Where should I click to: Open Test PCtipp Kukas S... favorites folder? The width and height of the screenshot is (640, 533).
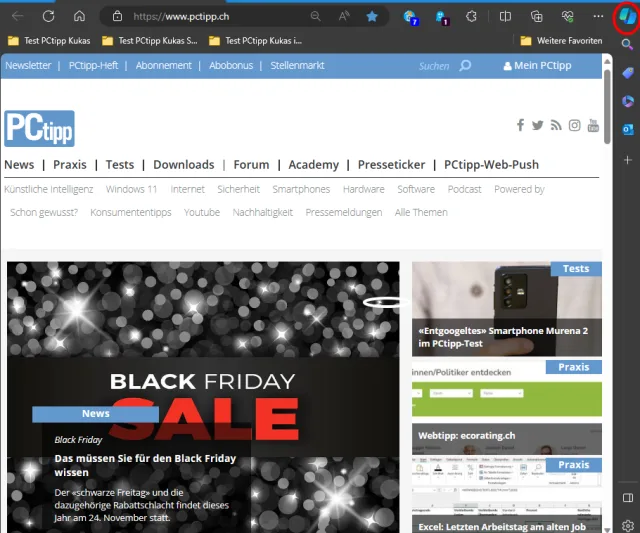[149, 41]
